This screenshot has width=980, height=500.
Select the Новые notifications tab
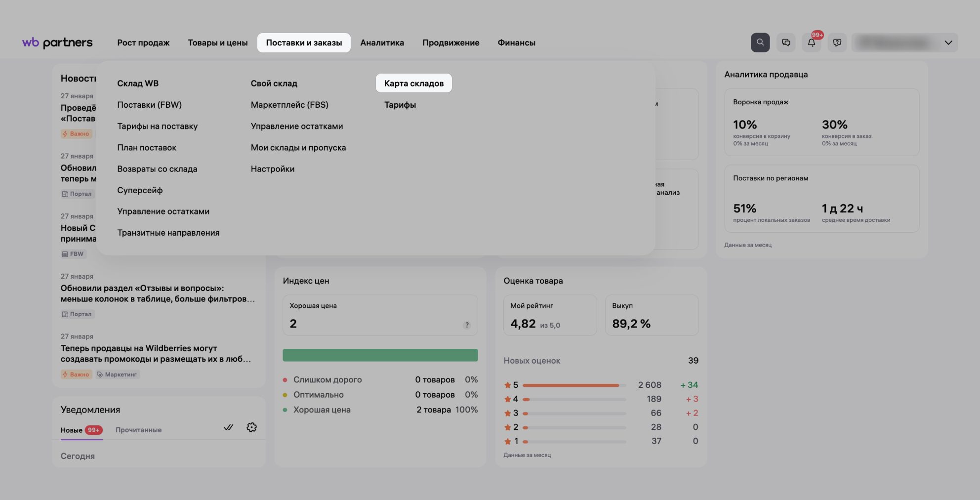(x=72, y=430)
